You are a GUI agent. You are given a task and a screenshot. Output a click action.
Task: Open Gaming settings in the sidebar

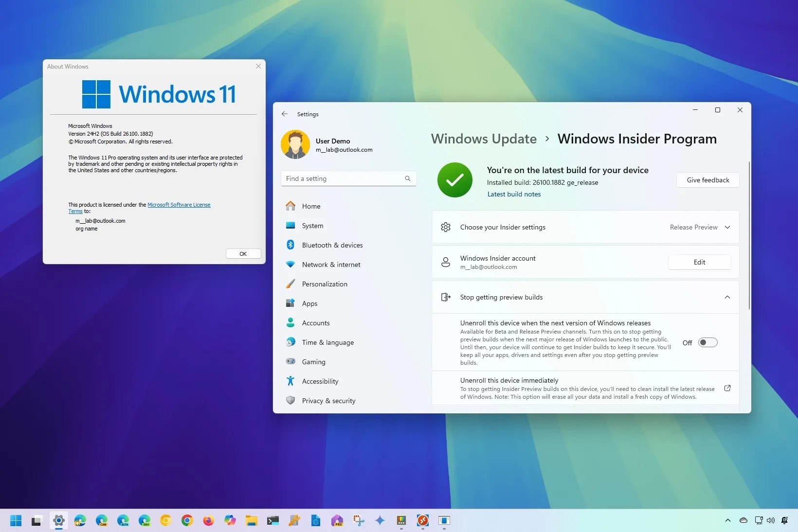[x=313, y=362]
